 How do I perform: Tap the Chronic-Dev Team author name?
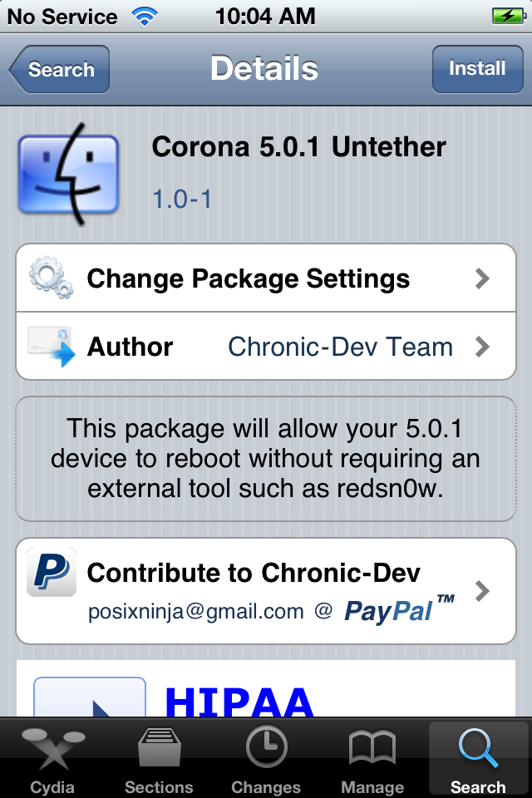pyautogui.click(x=340, y=347)
